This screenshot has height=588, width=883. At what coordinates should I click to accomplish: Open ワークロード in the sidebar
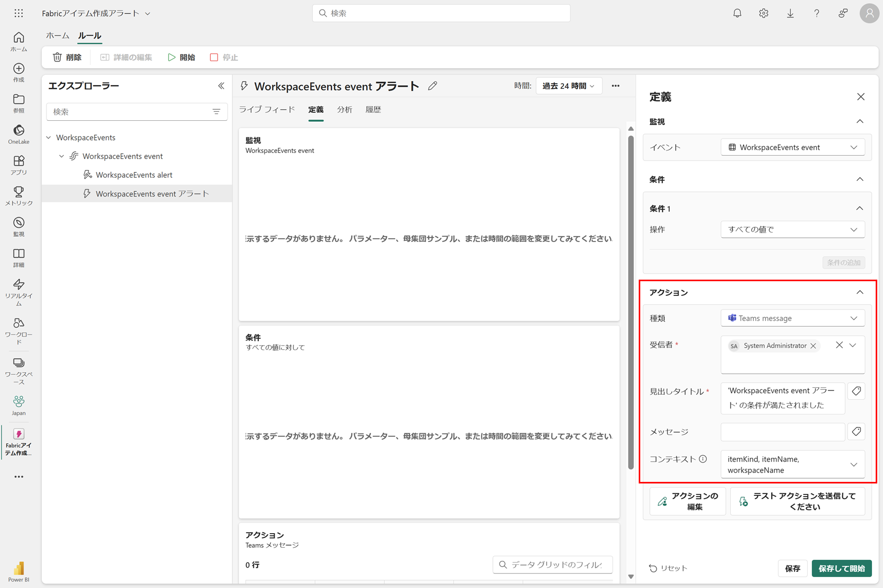[x=19, y=331]
